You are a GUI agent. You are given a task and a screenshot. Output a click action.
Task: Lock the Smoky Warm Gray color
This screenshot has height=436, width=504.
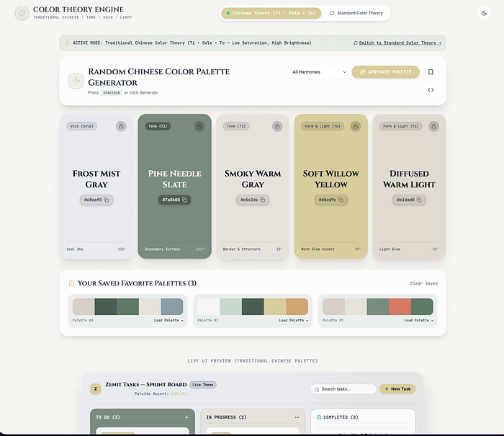pos(277,126)
